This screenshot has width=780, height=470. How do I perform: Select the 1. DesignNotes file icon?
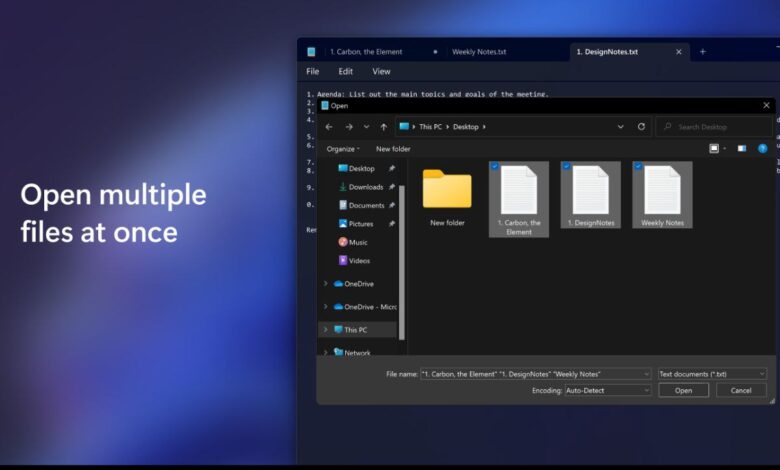590,190
